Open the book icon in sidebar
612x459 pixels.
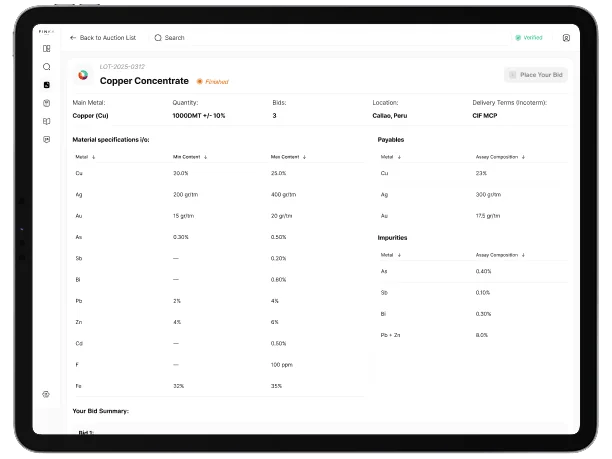(x=46, y=121)
